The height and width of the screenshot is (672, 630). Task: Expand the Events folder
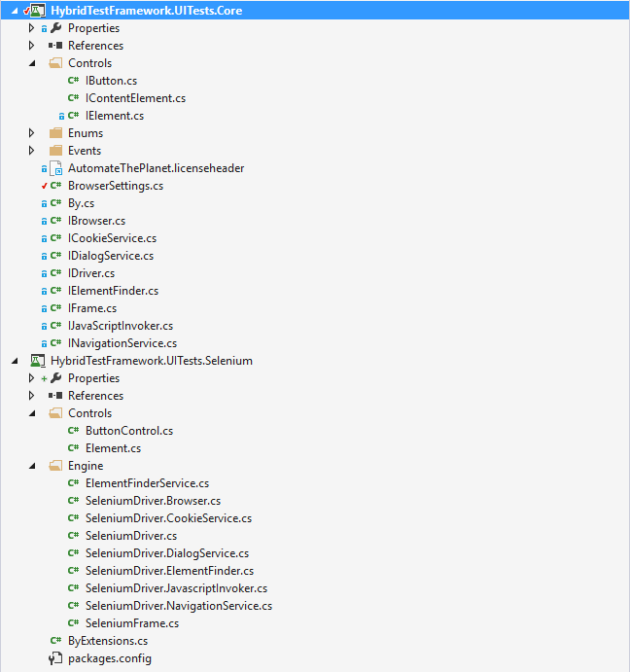pyautogui.click(x=31, y=151)
